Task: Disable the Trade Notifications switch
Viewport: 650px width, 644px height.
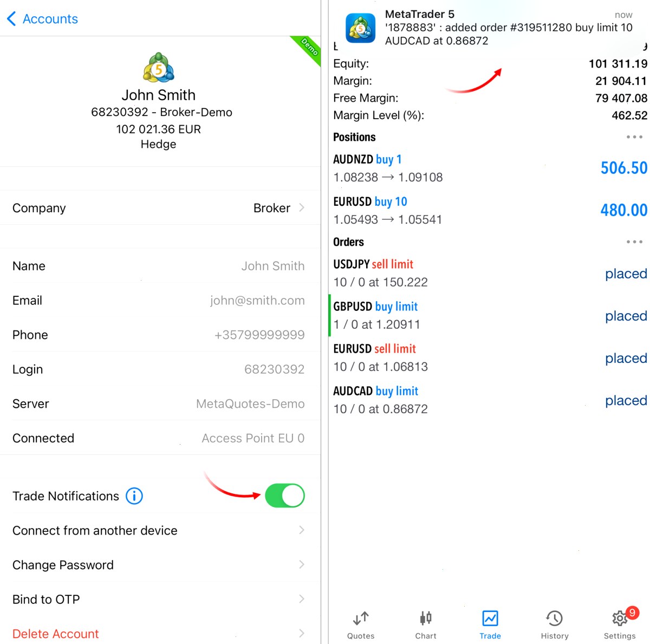Action: coord(285,496)
